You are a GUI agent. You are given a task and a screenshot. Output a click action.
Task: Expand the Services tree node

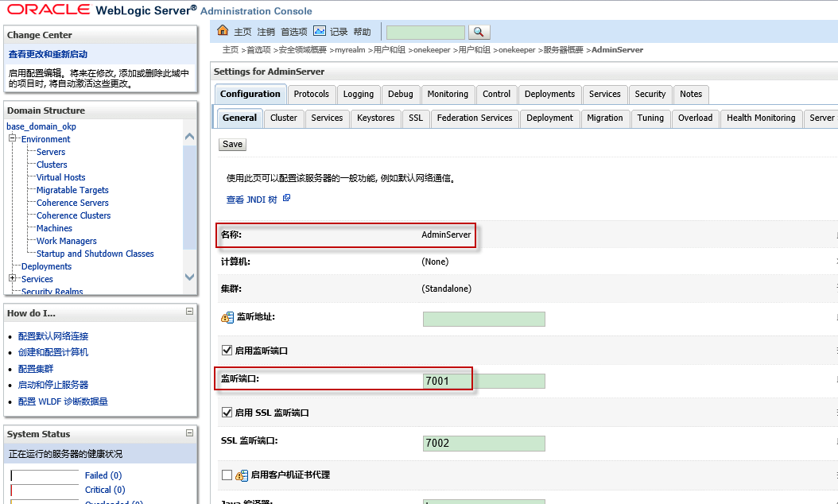[x=12, y=278]
